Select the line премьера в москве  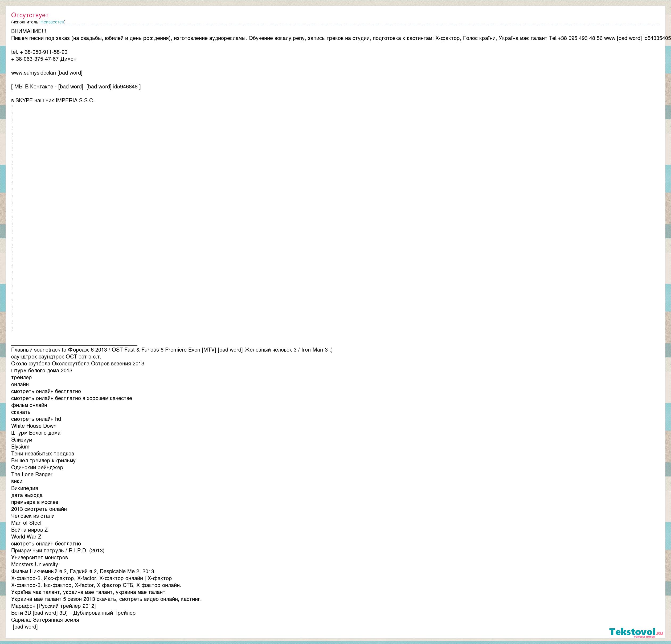(35, 502)
